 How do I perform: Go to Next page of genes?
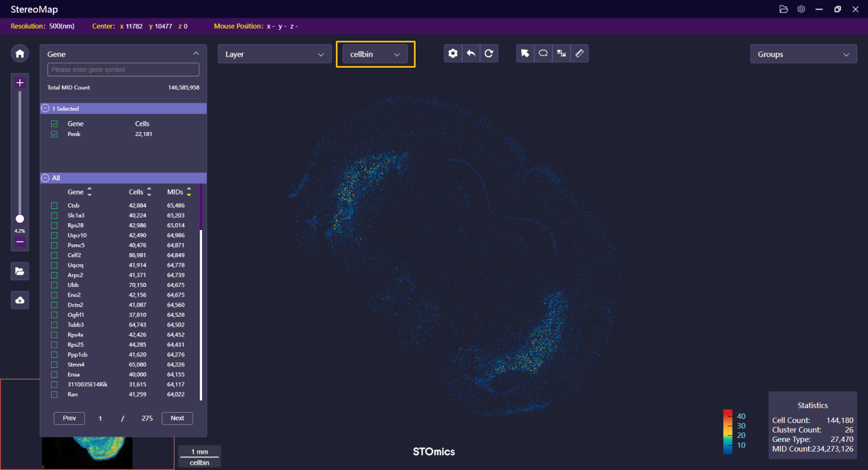(x=177, y=418)
